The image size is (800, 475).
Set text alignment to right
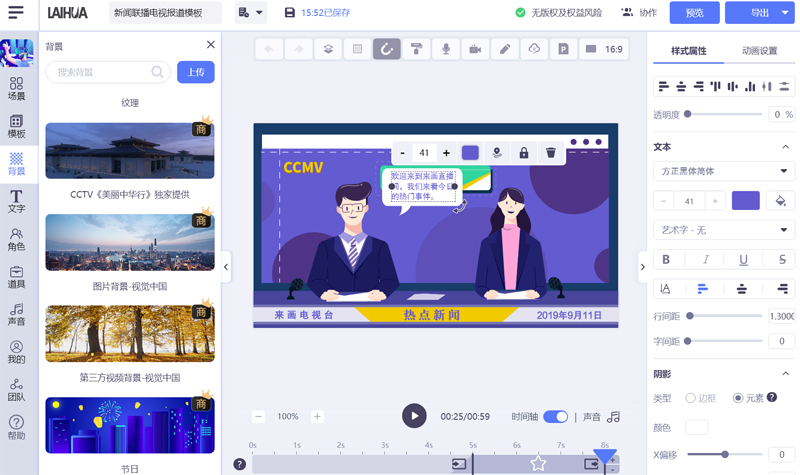click(x=782, y=289)
